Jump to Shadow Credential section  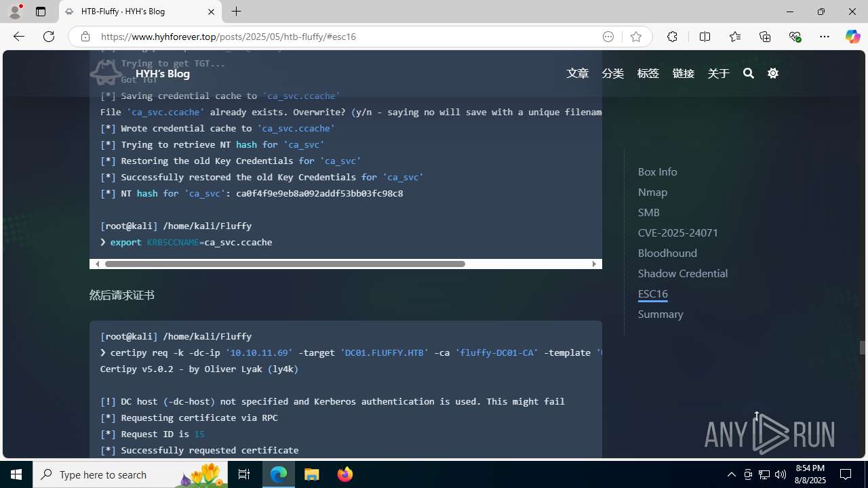[x=682, y=273]
